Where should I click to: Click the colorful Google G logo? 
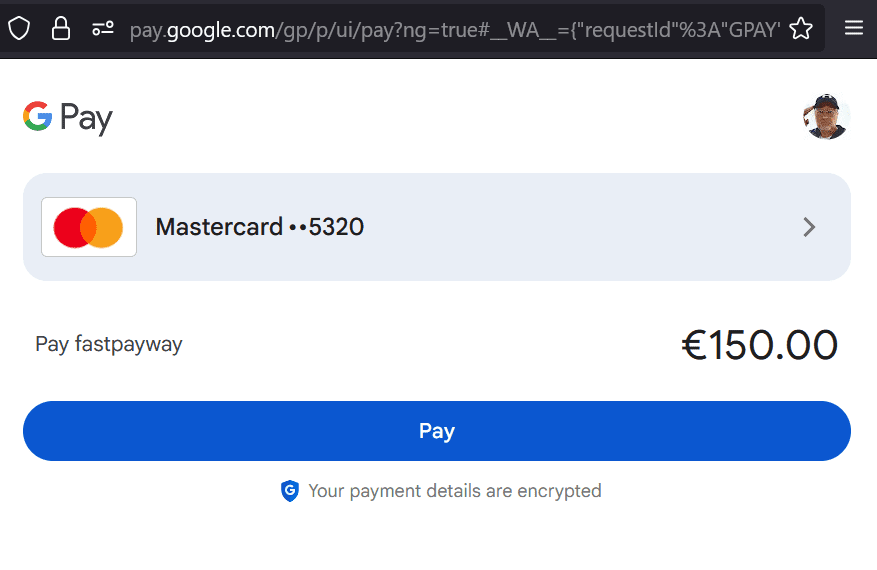pos(37,117)
